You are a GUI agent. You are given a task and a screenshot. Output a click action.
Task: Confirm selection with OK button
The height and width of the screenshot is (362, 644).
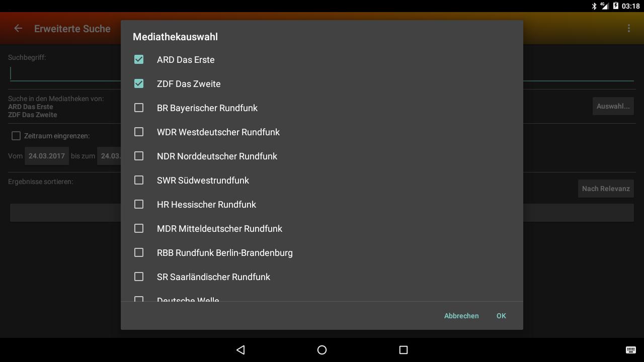click(x=501, y=316)
